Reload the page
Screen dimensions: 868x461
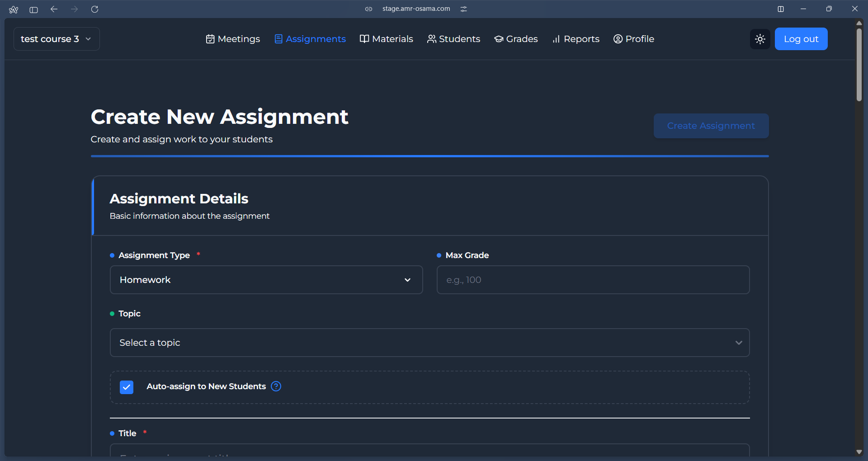pyautogui.click(x=95, y=9)
